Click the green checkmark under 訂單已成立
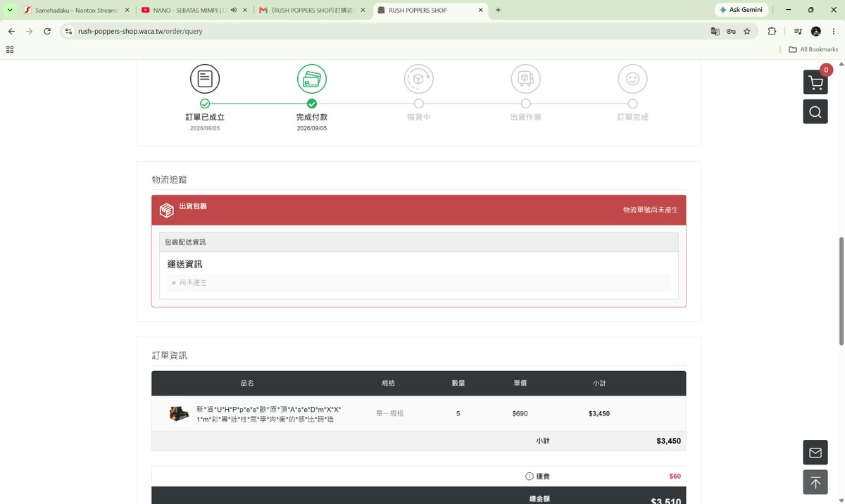This screenshot has height=504, width=845. tap(205, 103)
